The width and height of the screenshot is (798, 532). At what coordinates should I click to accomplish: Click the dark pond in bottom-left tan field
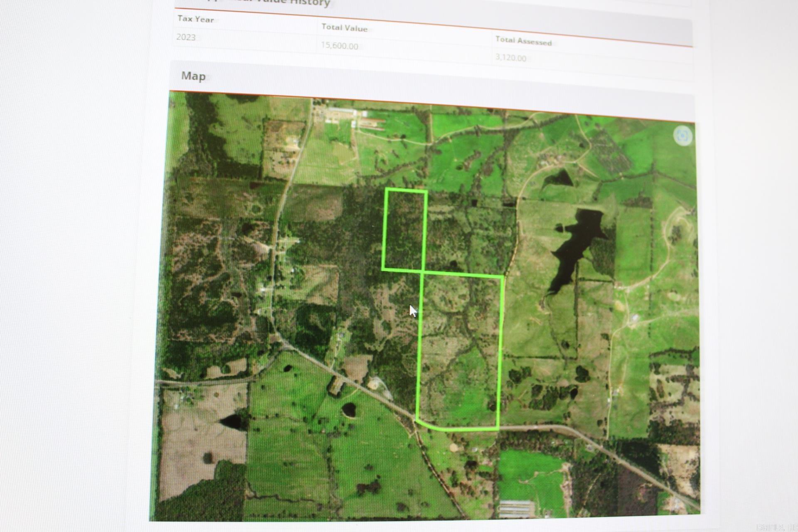pyautogui.click(x=233, y=421)
